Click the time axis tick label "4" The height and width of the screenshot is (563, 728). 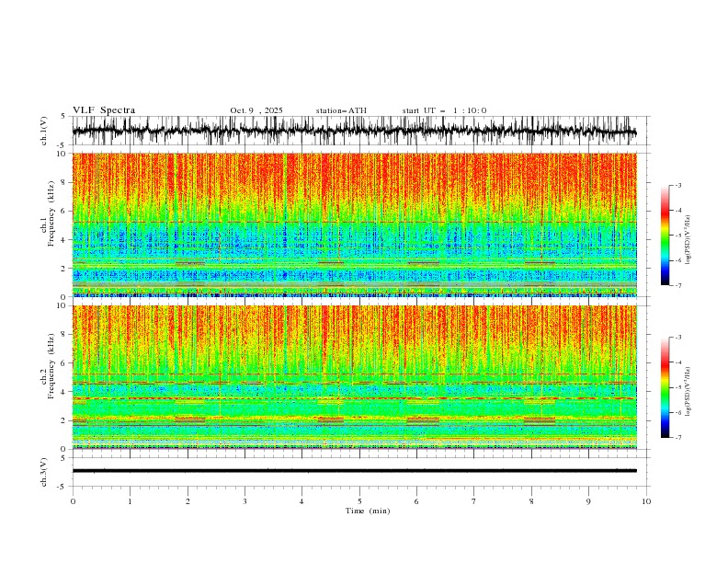(x=302, y=501)
